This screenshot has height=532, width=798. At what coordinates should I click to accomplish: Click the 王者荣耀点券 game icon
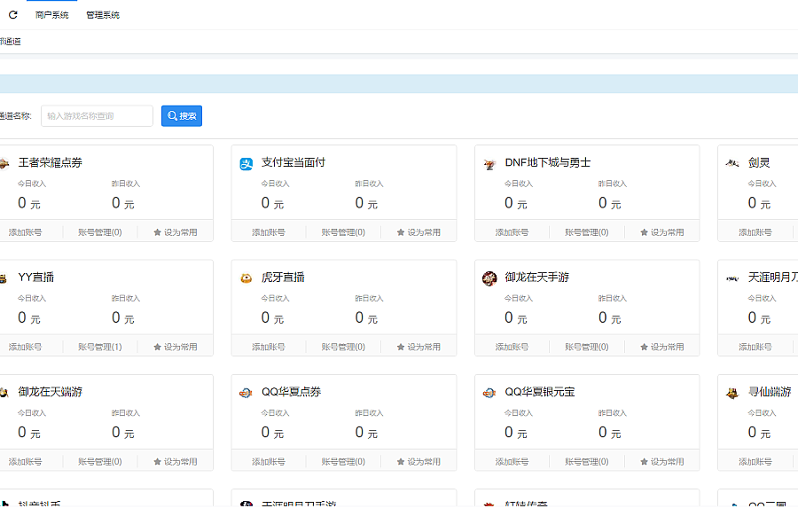point(4,164)
